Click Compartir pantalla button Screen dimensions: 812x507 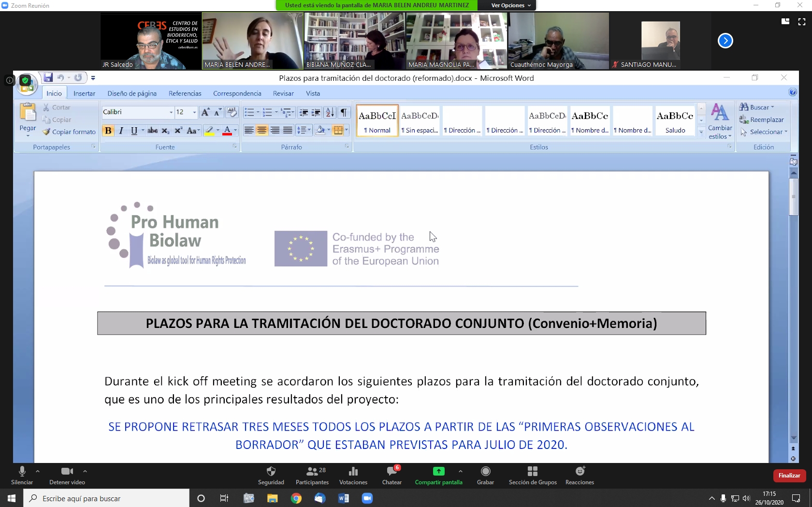click(438, 476)
